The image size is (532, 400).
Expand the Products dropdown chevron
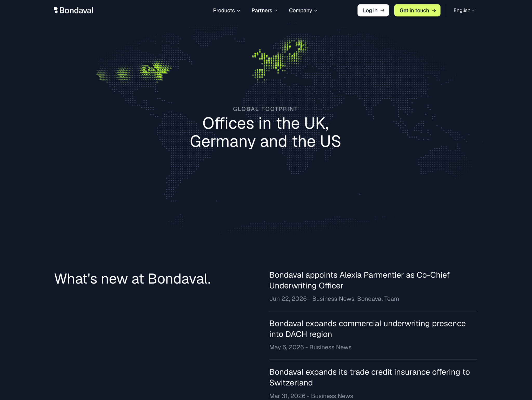coord(238,11)
